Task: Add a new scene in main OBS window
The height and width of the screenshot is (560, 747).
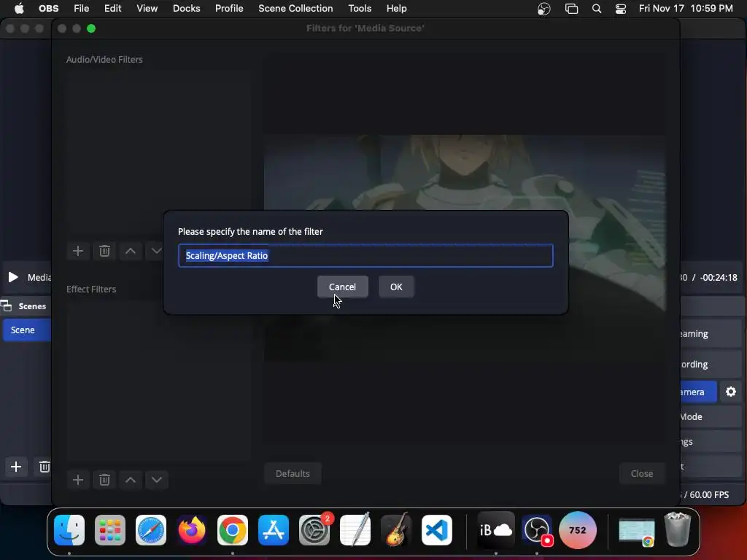Action: pyautogui.click(x=16, y=467)
